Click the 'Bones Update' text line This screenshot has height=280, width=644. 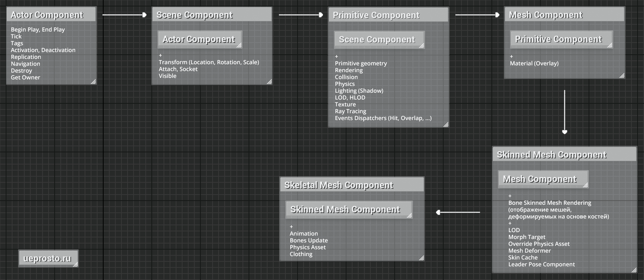[x=309, y=240]
